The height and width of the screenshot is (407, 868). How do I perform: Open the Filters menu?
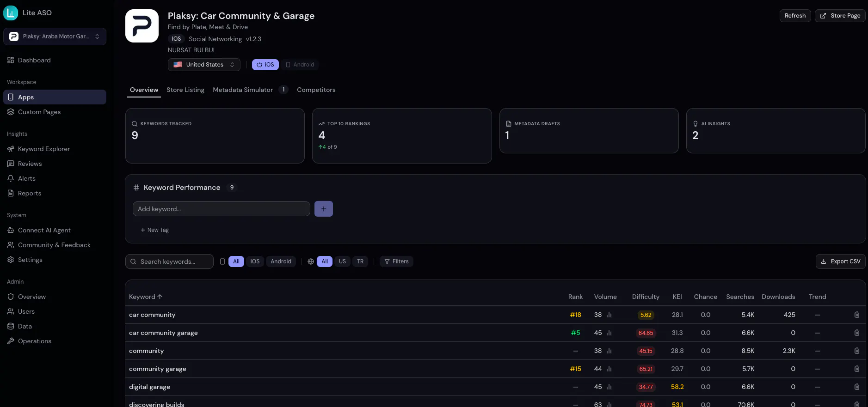tap(396, 261)
